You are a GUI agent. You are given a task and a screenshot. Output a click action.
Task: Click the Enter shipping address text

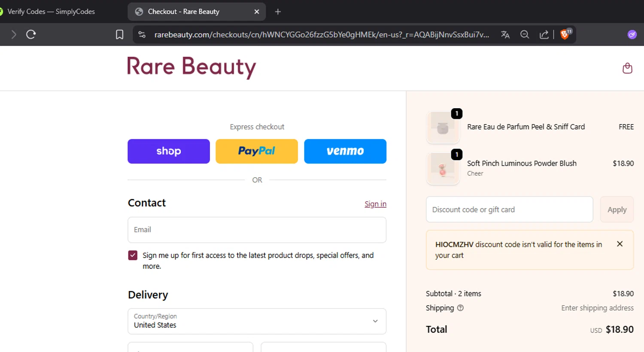(597, 308)
